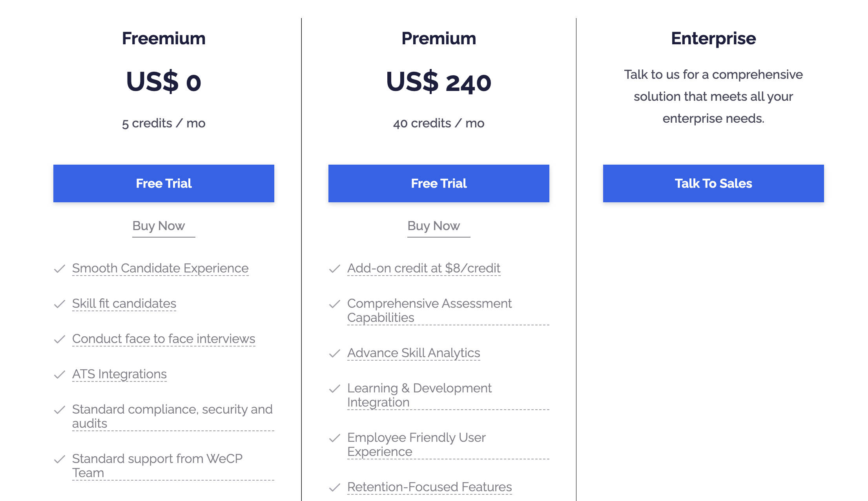This screenshot has height=501, width=868.
Task: Select the Freemium plan's Free Trial button
Action: point(163,183)
